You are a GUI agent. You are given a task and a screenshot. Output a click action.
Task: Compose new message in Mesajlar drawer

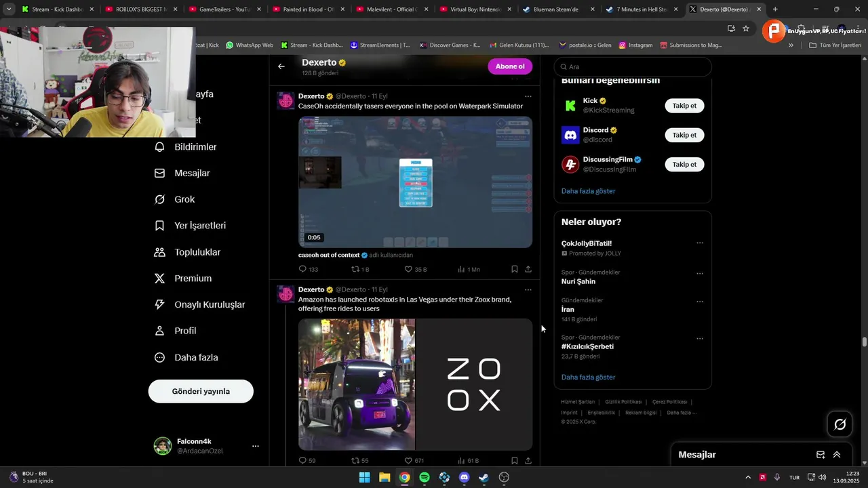(x=821, y=455)
